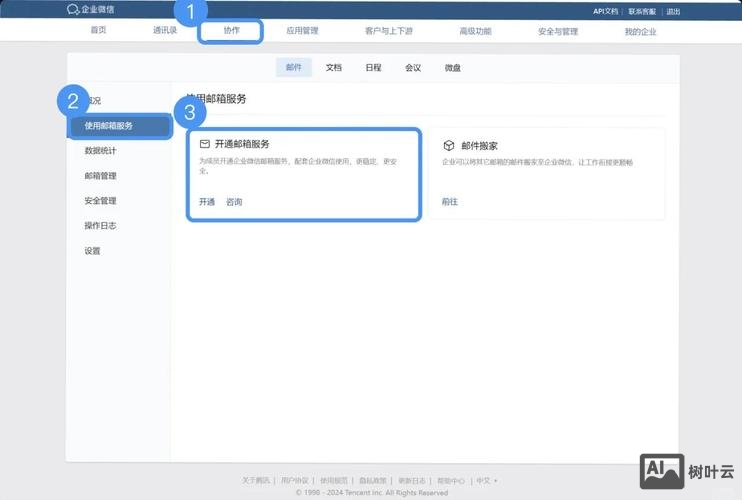Click 开通 to activate mailbox service
Viewport: 742px width, 500px height.
[207, 202]
